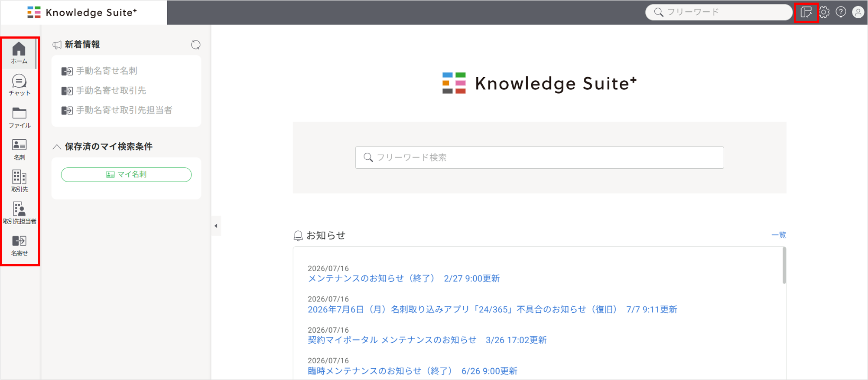The width and height of the screenshot is (868, 380).
Task: Open the user profile icon
Action: (858, 12)
